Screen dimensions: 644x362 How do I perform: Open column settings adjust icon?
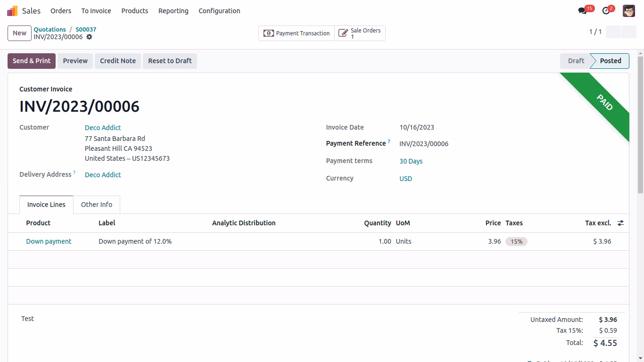[x=620, y=223]
